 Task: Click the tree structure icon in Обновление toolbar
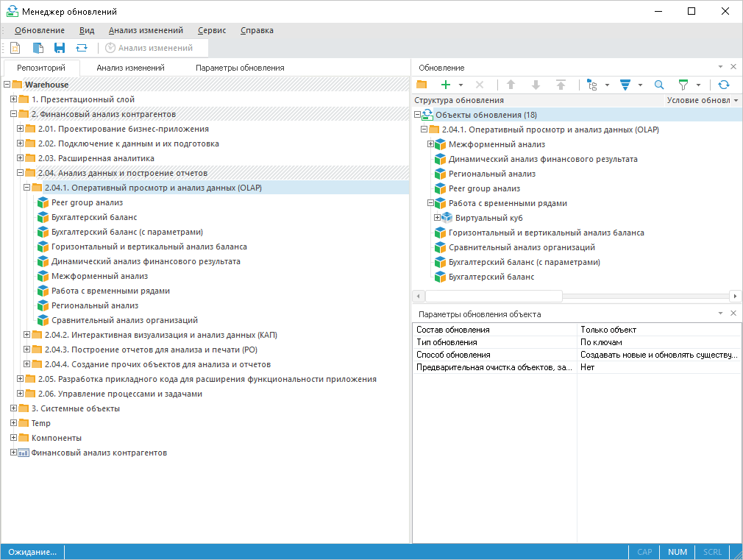(x=592, y=85)
